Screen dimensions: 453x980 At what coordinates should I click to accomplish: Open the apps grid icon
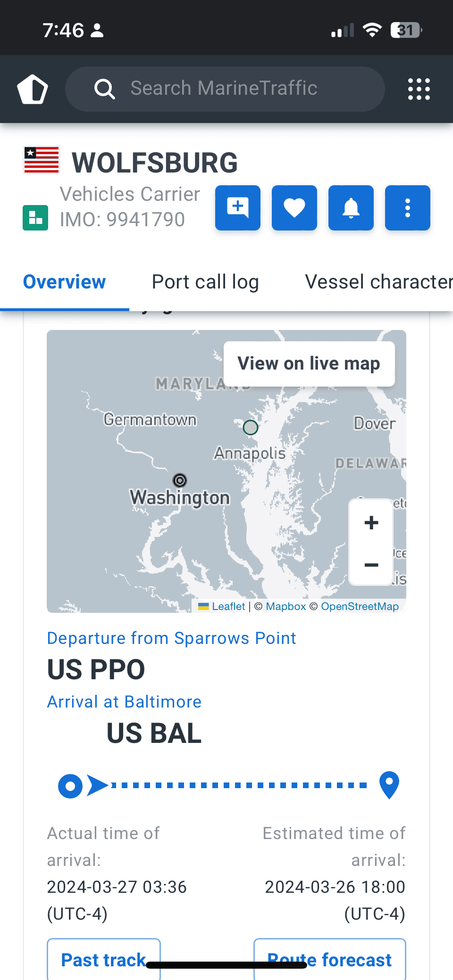coord(419,89)
